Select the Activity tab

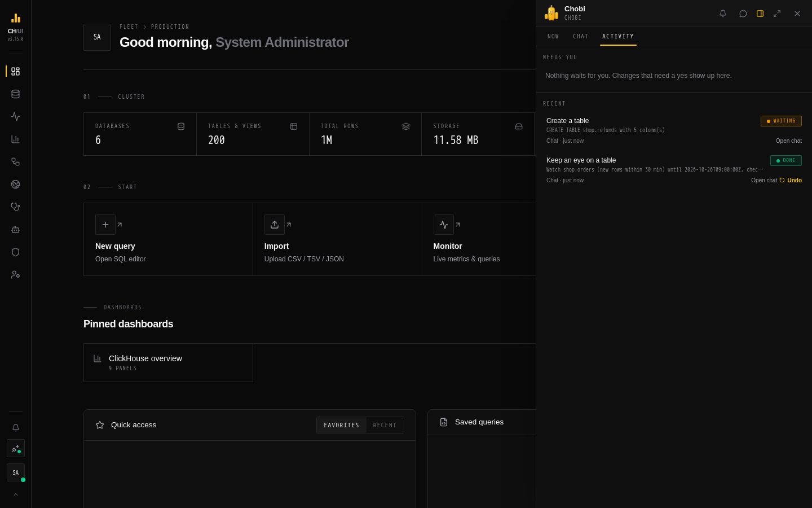618,37
